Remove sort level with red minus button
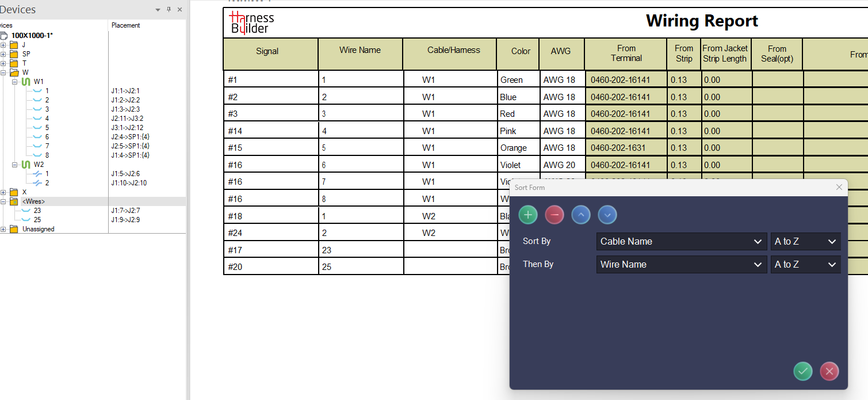 [x=555, y=215]
